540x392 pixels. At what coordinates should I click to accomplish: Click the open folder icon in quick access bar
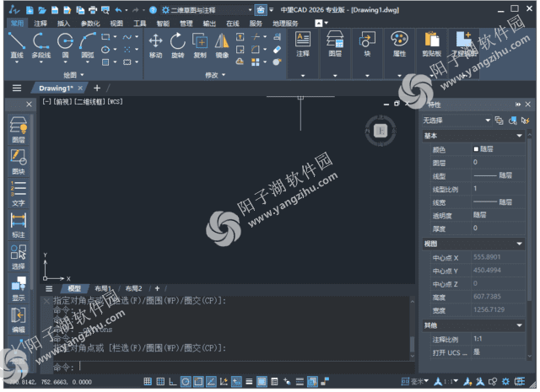coord(42,10)
